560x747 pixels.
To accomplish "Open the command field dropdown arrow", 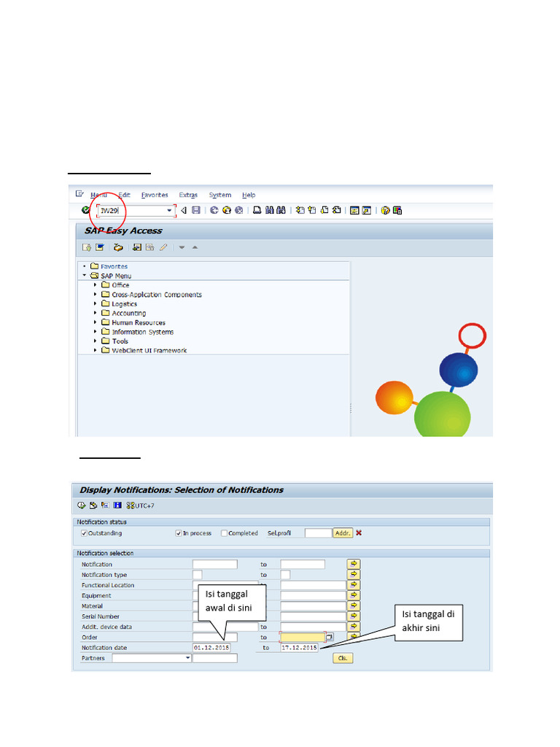I will (x=169, y=210).
